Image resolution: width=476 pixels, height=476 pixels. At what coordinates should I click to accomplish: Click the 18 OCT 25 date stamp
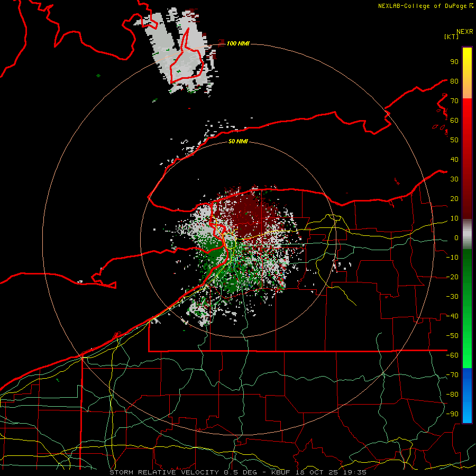tap(317, 472)
